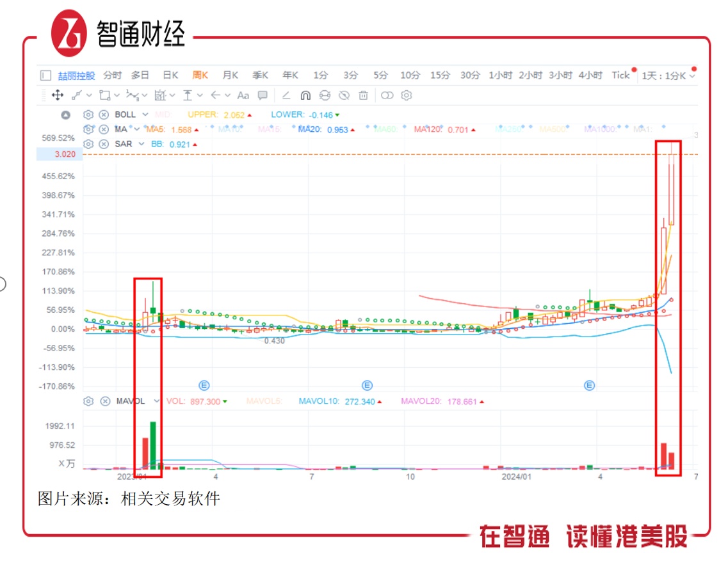Select the chart measurement tool
This screenshot has height=570, width=728.
pos(159,95)
